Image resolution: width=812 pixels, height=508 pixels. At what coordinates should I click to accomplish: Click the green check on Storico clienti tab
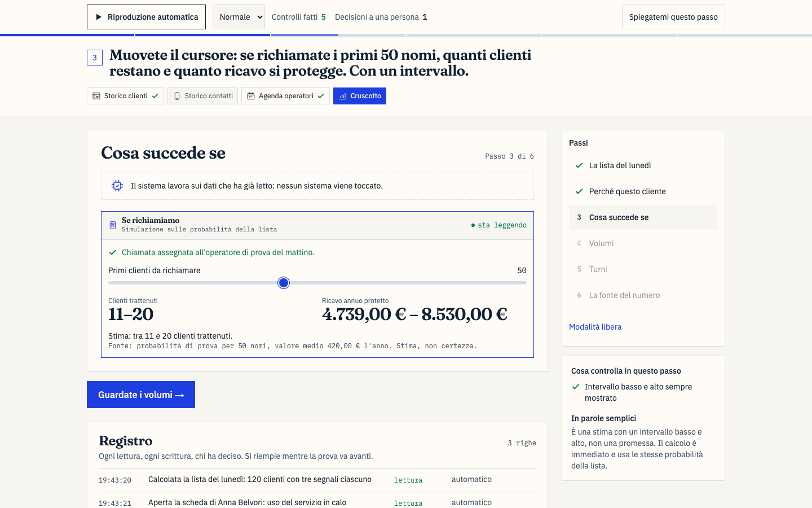point(155,96)
